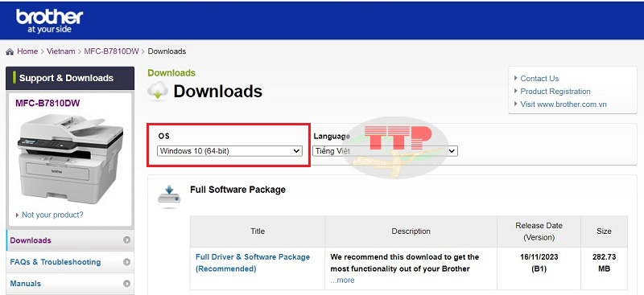Click the green Downloads label above heading
Image resolution: width=644 pixels, height=295 pixels.
tap(171, 73)
